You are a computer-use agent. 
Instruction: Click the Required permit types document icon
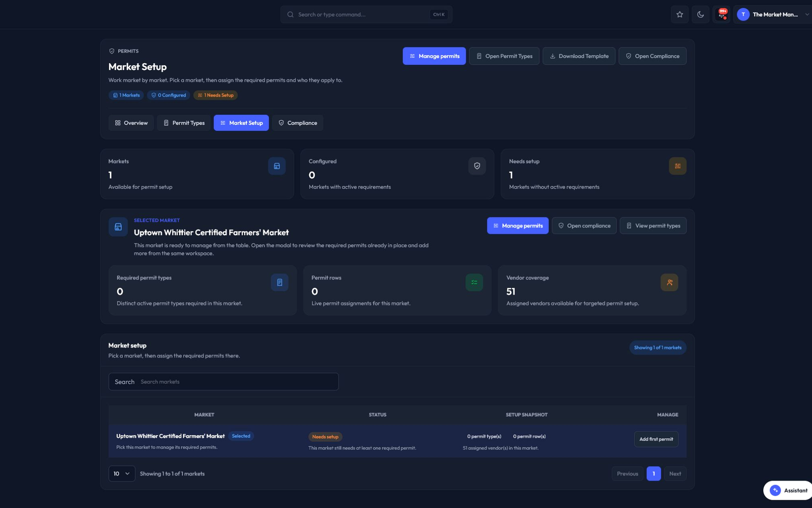[x=280, y=282]
